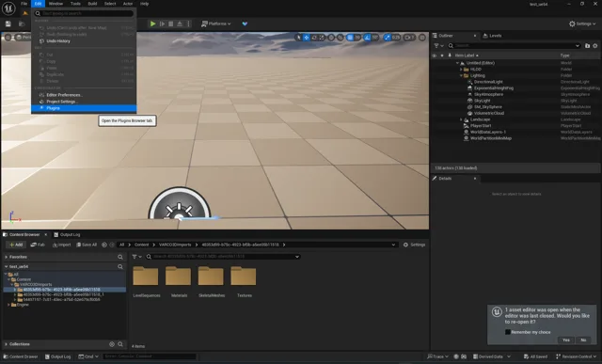This screenshot has width=602, height=364.
Task: Collapse the Lighting folder in Outliner
Action: click(x=461, y=75)
